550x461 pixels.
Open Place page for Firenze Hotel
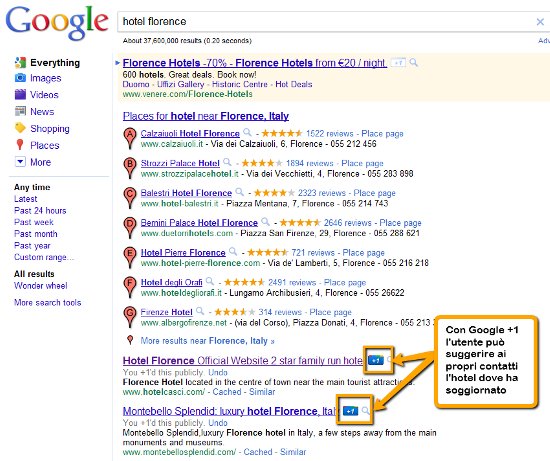click(x=331, y=312)
